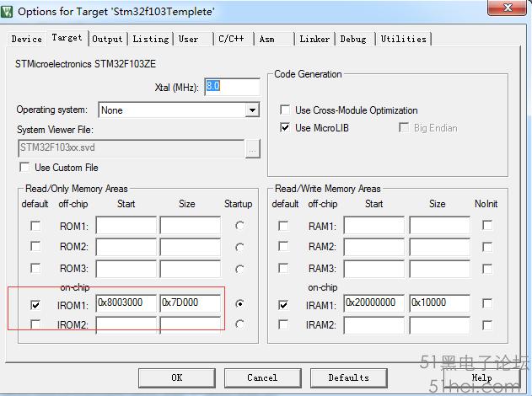Uncheck the IROM1 default checkbox

35,305
